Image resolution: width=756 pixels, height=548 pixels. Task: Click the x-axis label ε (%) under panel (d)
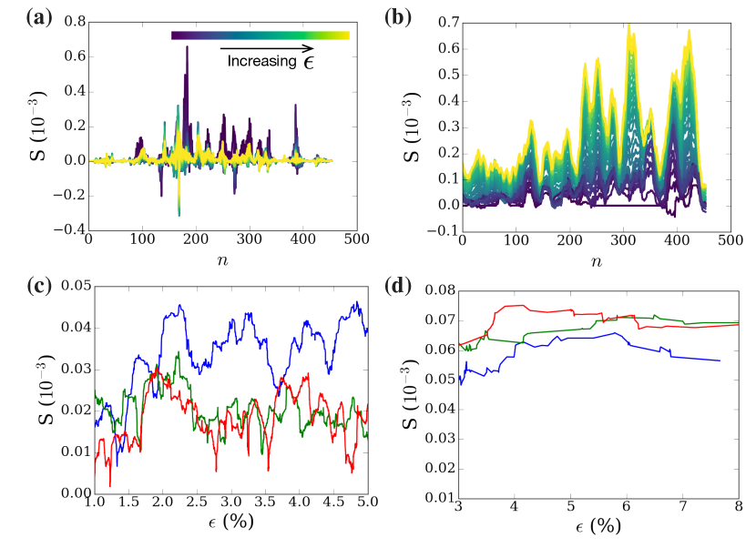[x=598, y=526]
